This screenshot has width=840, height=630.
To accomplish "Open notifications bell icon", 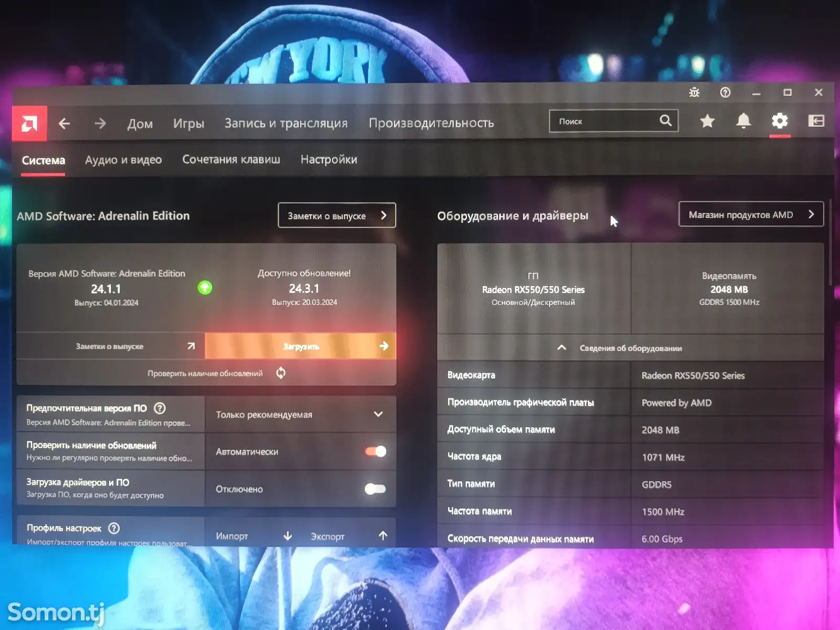I will click(743, 121).
